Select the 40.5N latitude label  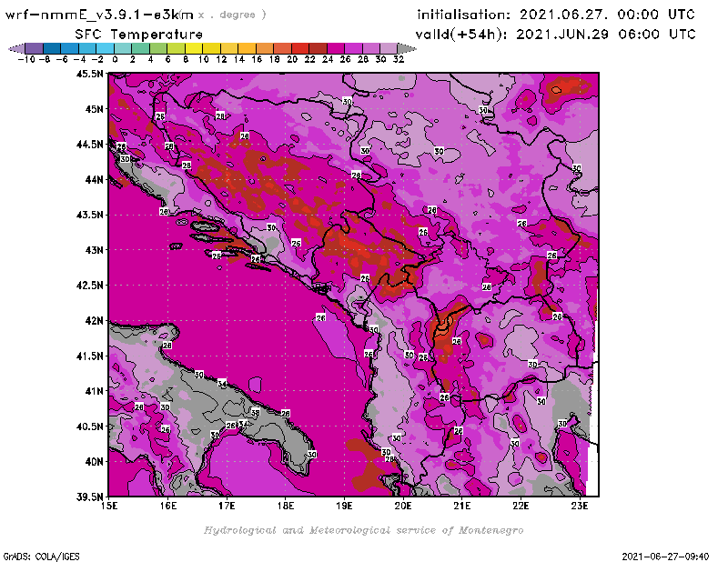(89, 427)
